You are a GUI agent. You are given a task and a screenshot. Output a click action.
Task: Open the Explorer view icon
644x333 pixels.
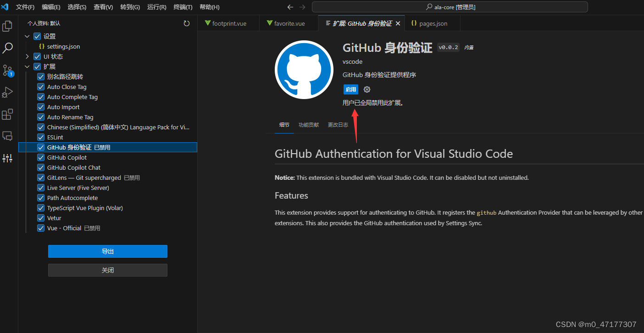click(x=7, y=26)
